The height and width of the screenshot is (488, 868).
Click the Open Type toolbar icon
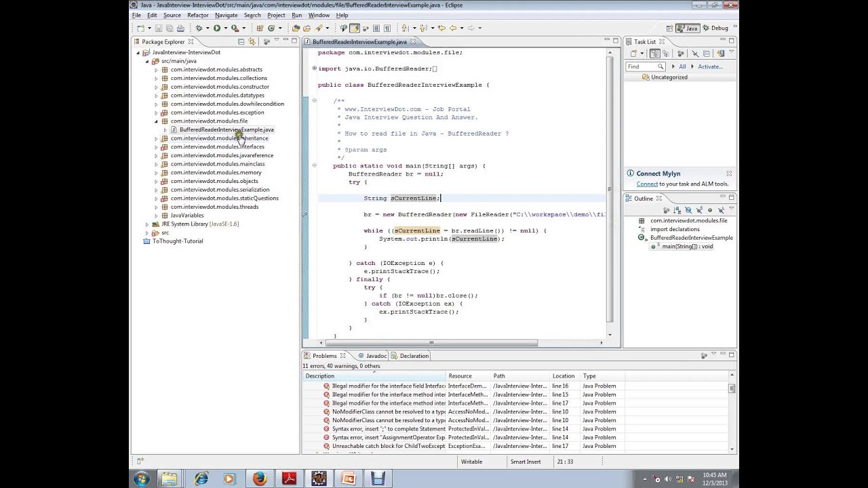click(296, 28)
